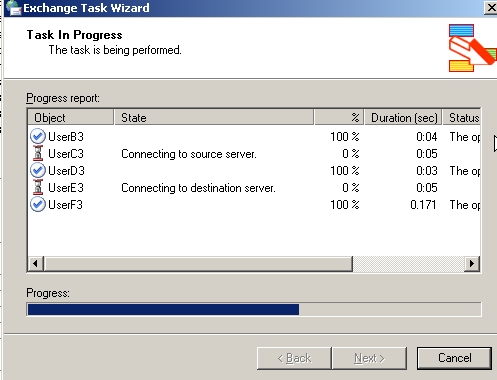Click the checkmark icon beside UserD3
The width and height of the screenshot is (497, 380).
tap(38, 170)
